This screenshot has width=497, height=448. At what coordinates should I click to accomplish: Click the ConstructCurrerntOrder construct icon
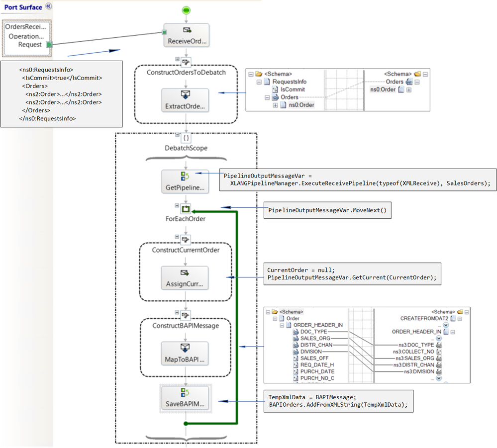pyautogui.click(x=186, y=240)
